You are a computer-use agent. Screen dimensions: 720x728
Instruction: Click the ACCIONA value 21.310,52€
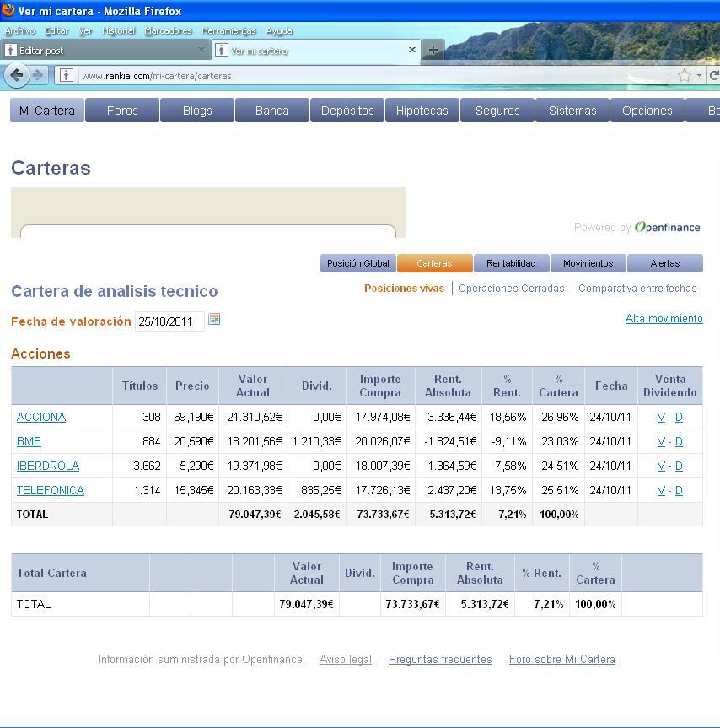(255, 417)
